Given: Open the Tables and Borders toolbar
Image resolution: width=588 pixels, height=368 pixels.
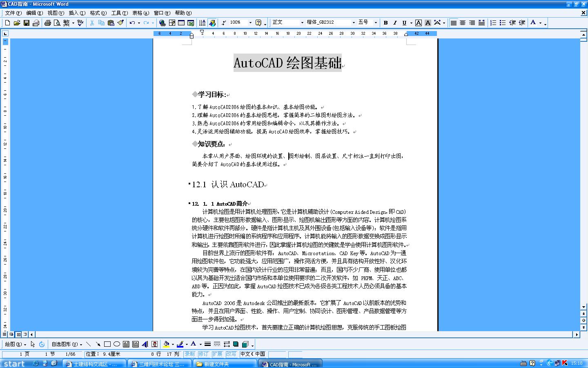Looking at the screenshot, I should point(172,23).
